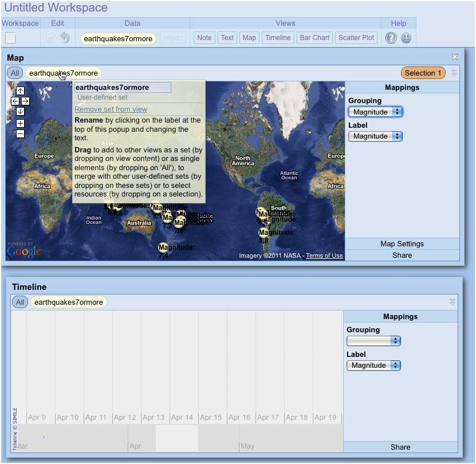Click Share in Map panel
The height and width of the screenshot is (464, 476).
pyautogui.click(x=402, y=255)
